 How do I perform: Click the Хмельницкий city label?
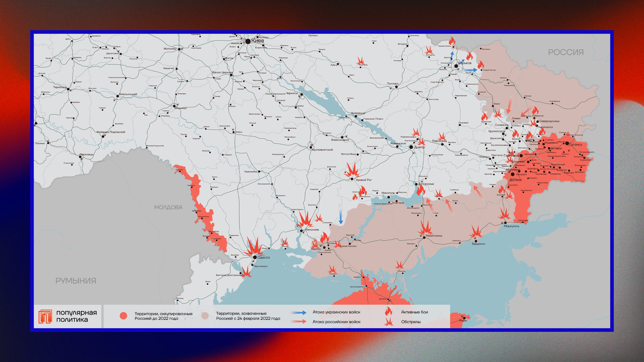pos(128,94)
